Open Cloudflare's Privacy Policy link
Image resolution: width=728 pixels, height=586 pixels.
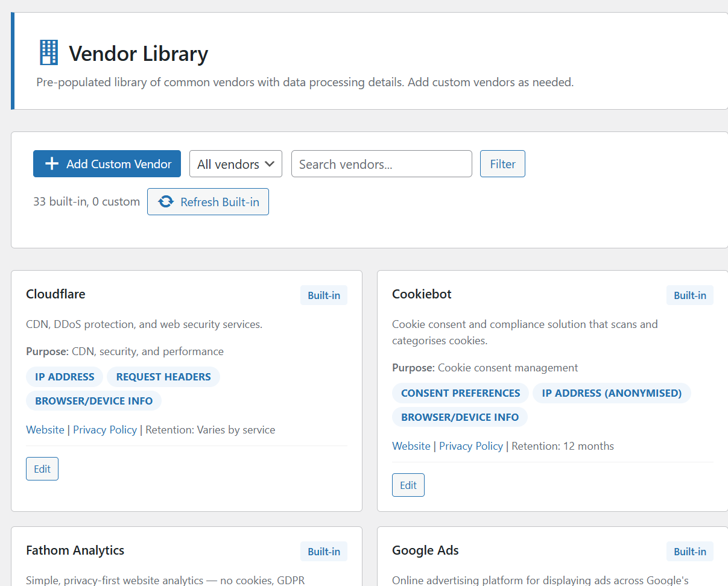pos(105,430)
